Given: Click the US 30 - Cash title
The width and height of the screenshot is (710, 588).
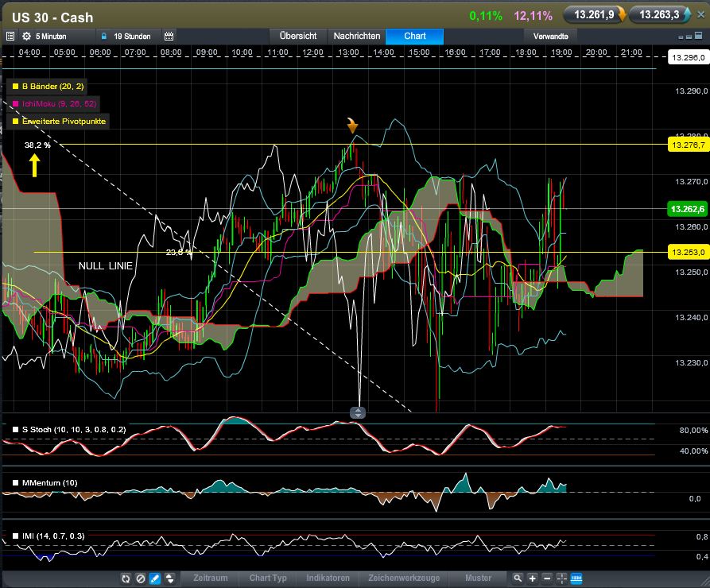Looking at the screenshot, I should pos(52,17).
